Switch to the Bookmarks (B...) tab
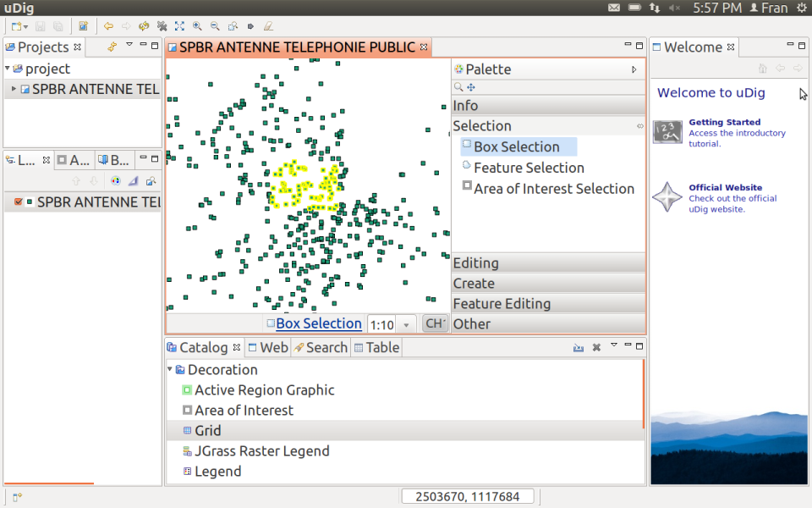This screenshot has width=812, height=508. (113, 160)
